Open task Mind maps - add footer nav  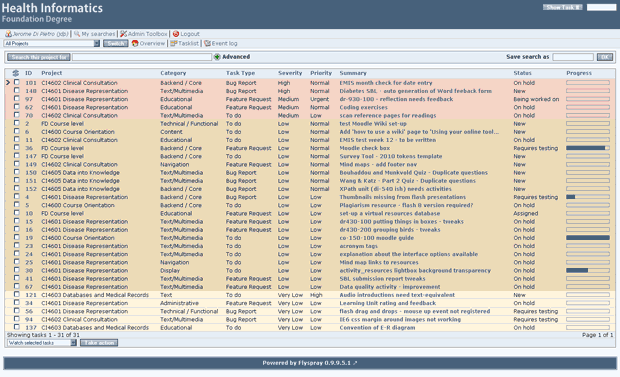pos(378,164)
